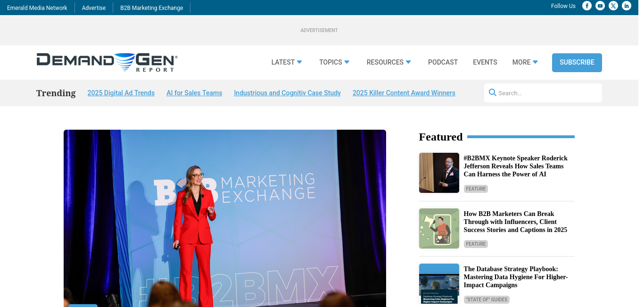Read the Roderick Jefferson keynote headline
Image resolution: width=644 pixels, height=307 pixels.
click(516, 166)
